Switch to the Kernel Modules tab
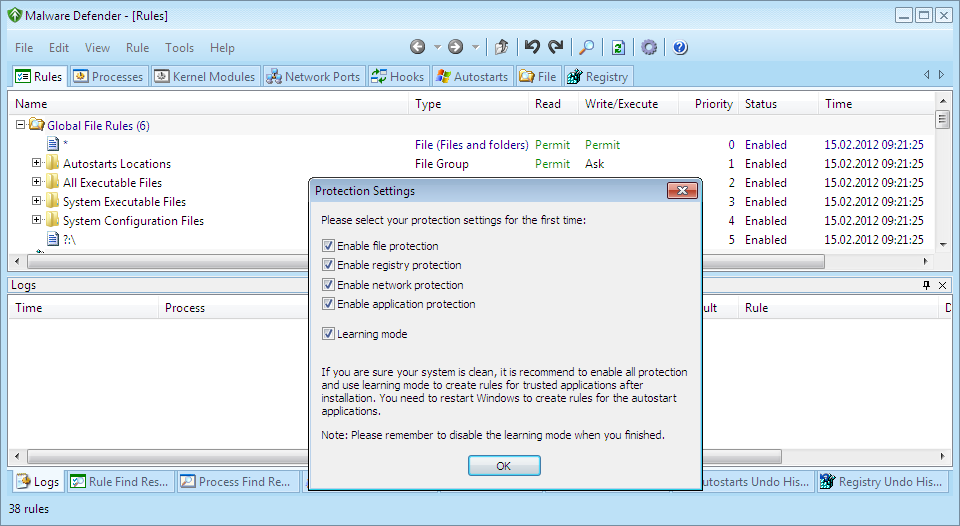 point(205,77)
